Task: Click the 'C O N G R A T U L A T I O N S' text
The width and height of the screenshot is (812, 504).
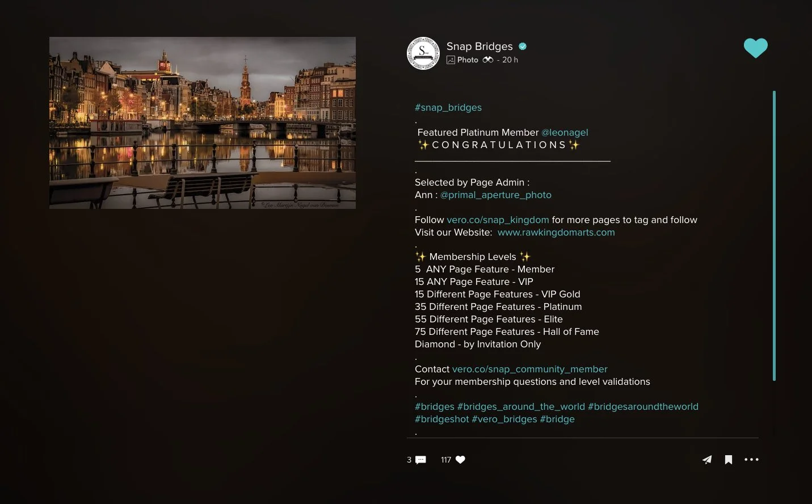Action: coord(499,145)
